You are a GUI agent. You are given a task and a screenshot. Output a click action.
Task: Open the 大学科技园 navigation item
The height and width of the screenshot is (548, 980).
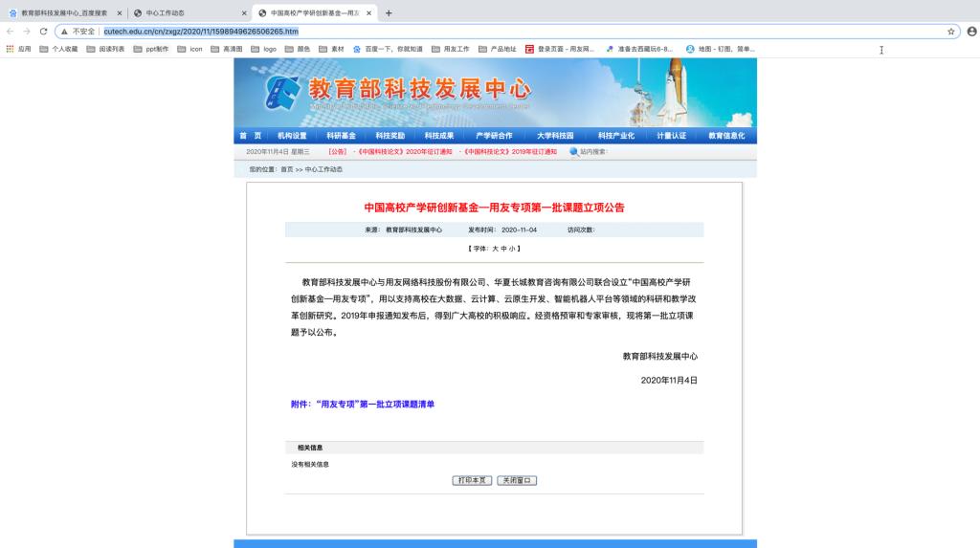coord(555,136)
